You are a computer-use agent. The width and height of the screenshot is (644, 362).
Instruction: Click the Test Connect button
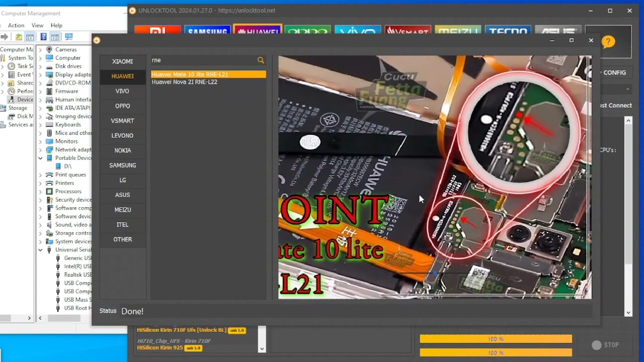(x=616, y=106)
